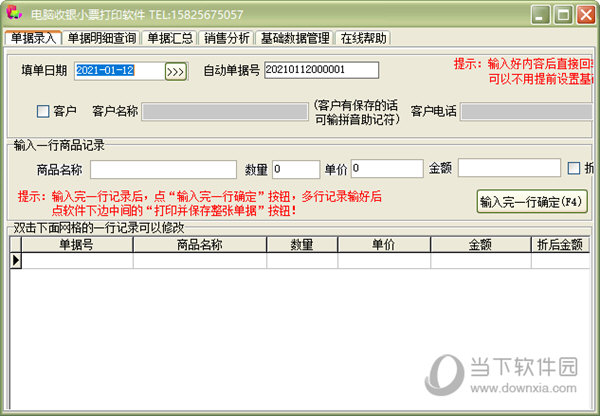Close the cashier software window
Screen dimensions: 600x416
coord(586,15)
